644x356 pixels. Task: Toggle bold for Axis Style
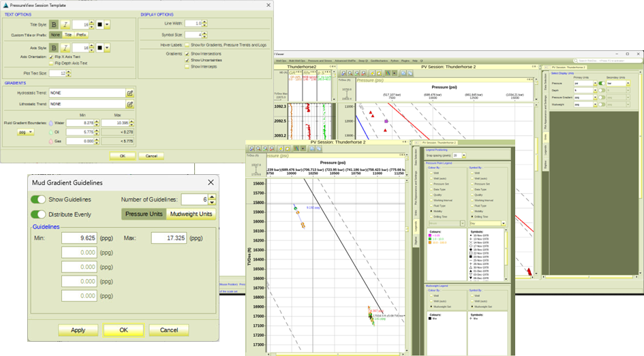[54, 48]
